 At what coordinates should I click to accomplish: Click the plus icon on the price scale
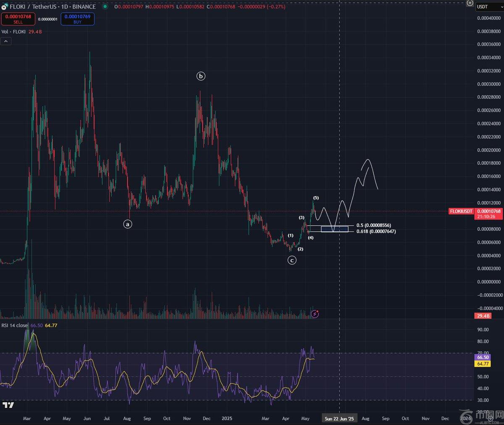(x=470, y=3)
